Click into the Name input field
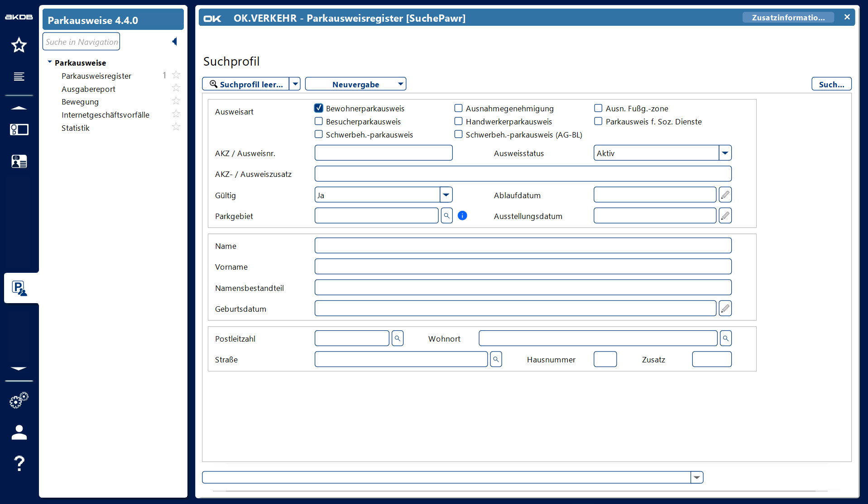 523,246
